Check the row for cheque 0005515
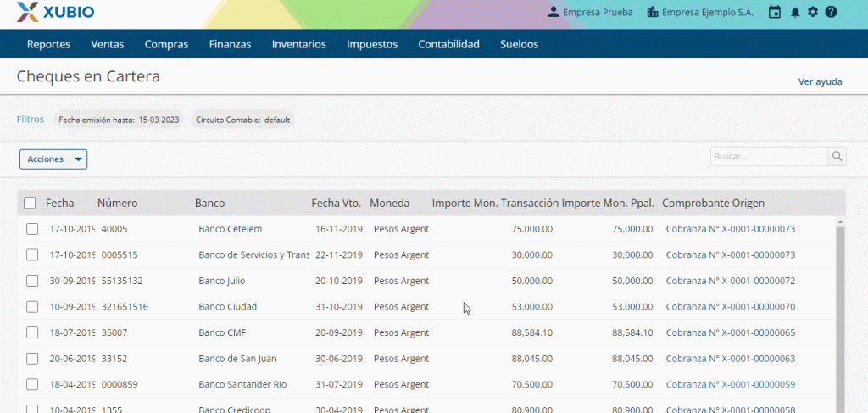868x413 pixels. coord(32,254)
